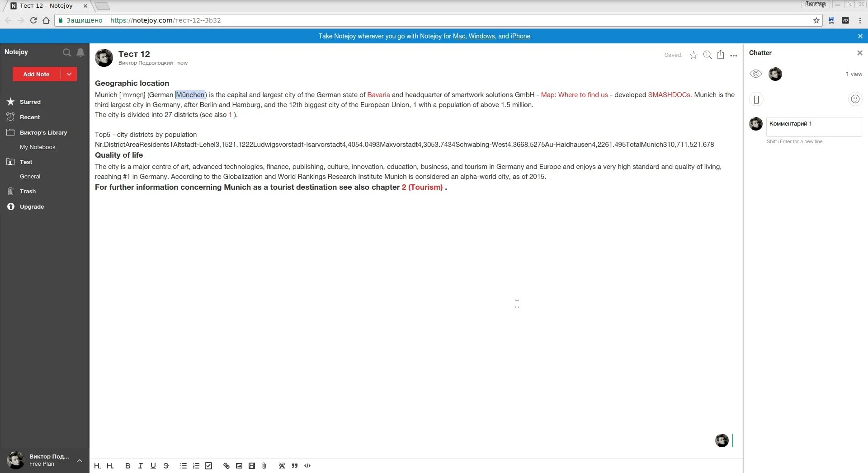The image size is (868, 473).
Task: Open the Map: Where to find us link
Action: click(574, 95)
